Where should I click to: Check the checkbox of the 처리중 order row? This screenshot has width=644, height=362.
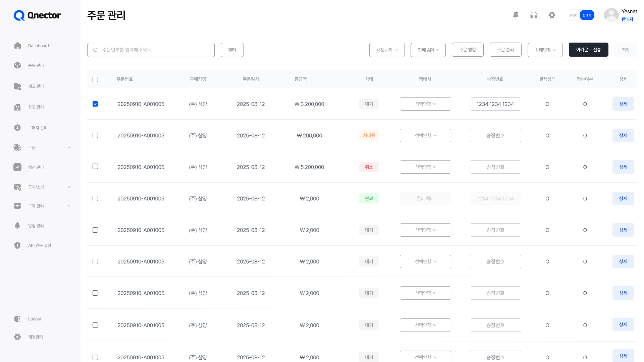95,135
